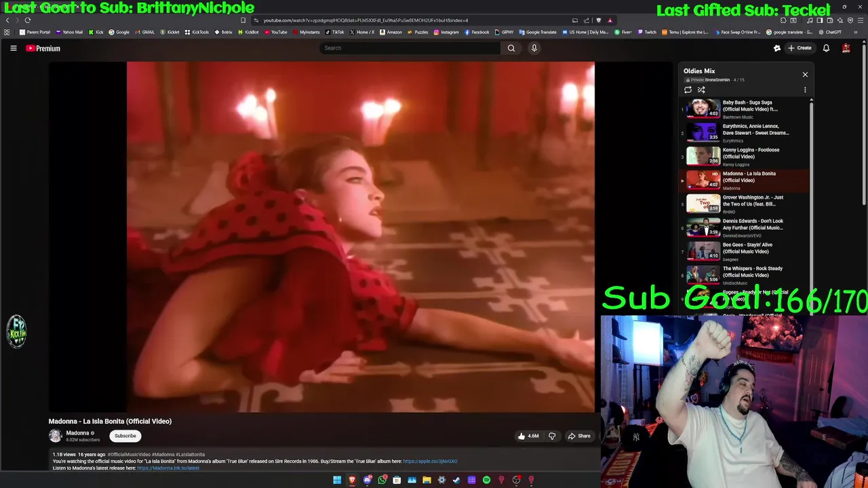Play Eurythmics Sweet Dreams playlist item

click(x=746, y=132)
